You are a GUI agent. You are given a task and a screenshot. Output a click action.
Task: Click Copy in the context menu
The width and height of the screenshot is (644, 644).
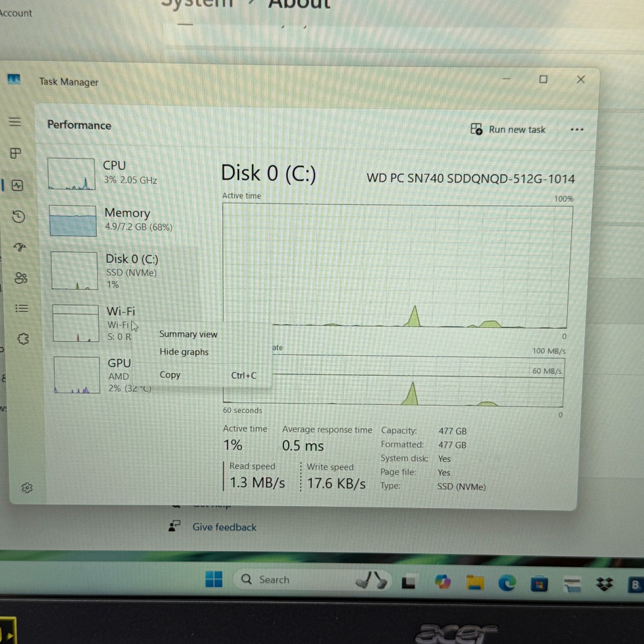coord(170,375)
